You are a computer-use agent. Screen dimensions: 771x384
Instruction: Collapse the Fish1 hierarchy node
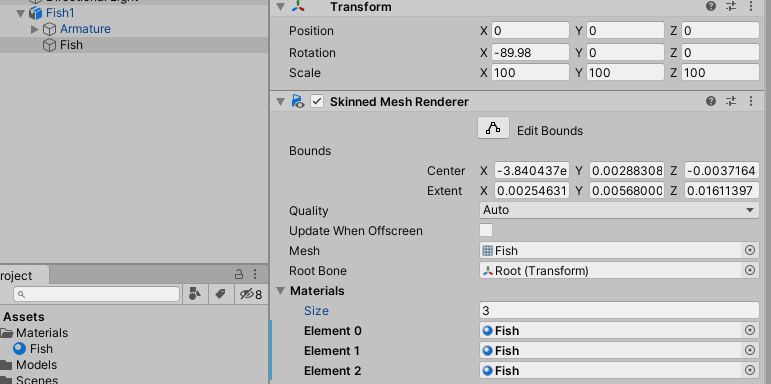click(21, 13)
